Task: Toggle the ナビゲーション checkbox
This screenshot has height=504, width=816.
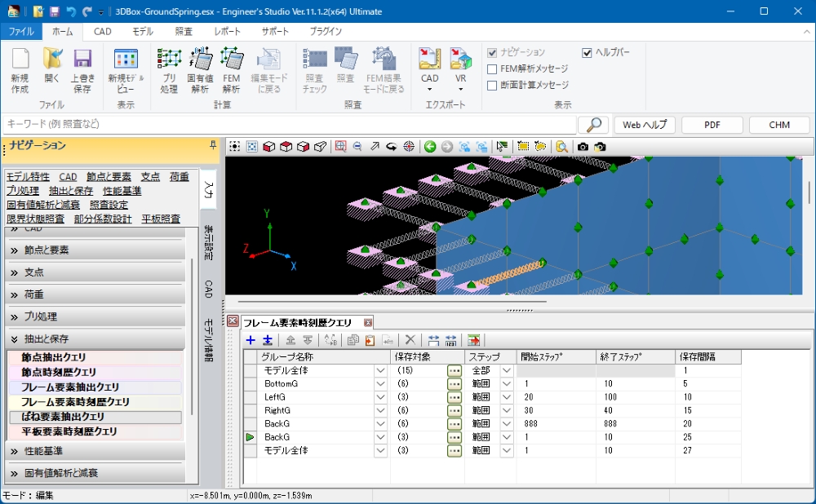Action: (492, 52)
